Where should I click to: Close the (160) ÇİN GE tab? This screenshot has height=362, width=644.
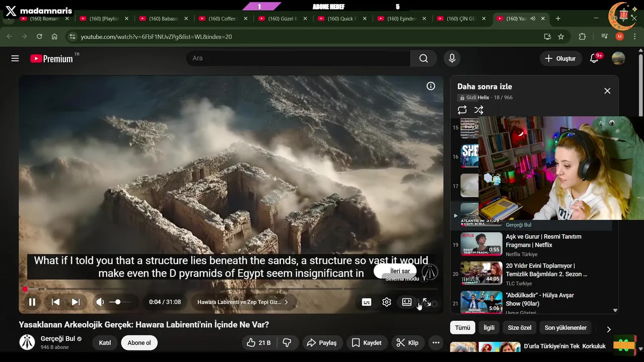pyautogui.click(x=484, y=19)
